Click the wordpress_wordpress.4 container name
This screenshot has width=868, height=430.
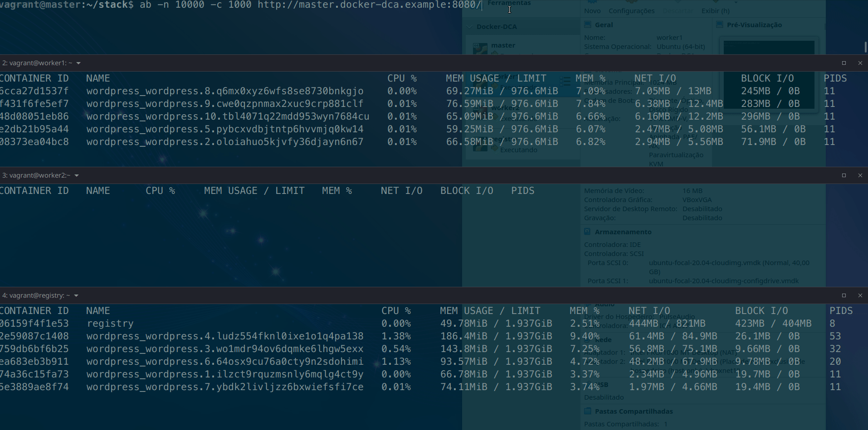(225, 336)
